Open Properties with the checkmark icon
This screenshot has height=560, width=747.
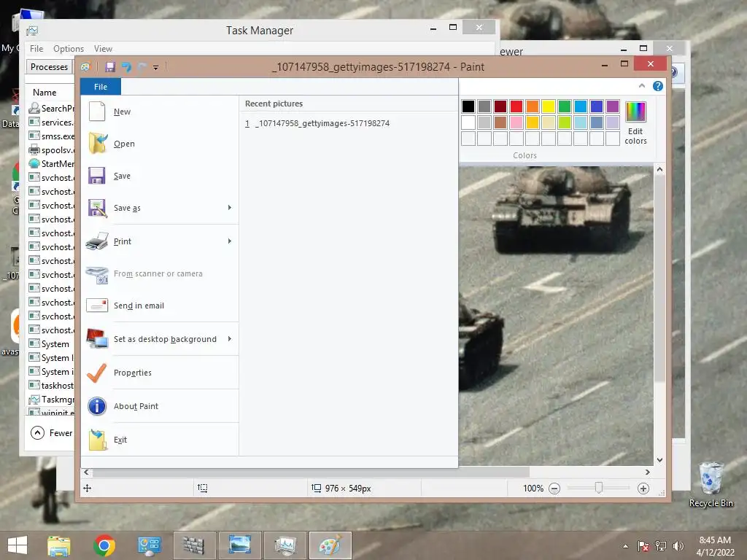[x=97, y=373]
